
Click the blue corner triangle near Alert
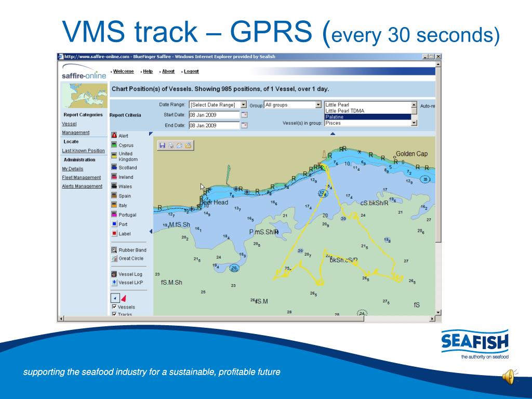(151, 134)
